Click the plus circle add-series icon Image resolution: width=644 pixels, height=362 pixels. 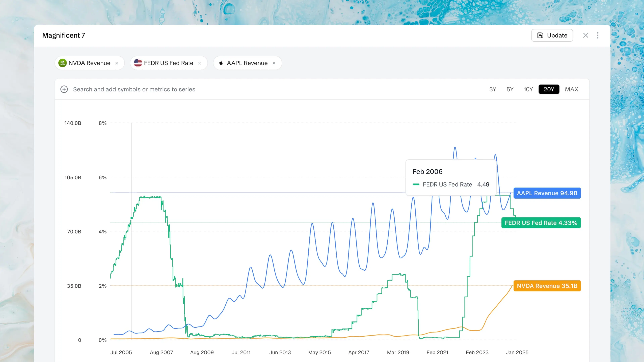click(x=64, y=89)
